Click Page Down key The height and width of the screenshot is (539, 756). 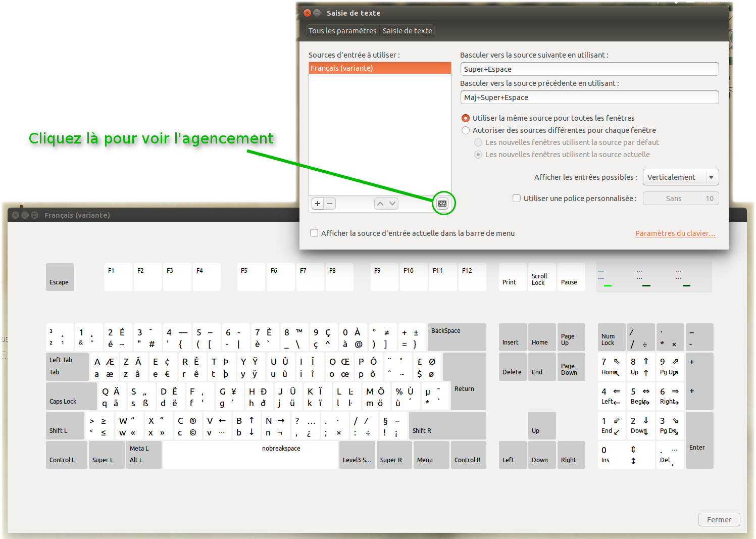[x=571, y=367]
